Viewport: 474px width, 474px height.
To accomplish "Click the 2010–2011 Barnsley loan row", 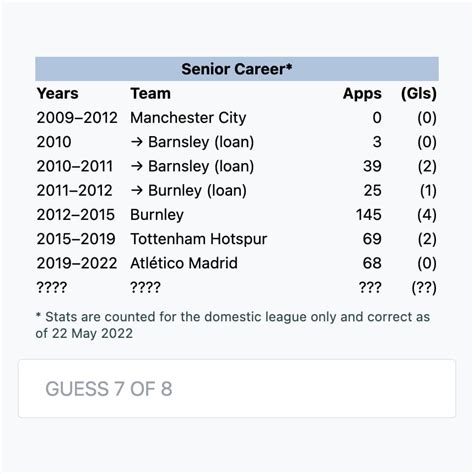I will click(237, 166).
